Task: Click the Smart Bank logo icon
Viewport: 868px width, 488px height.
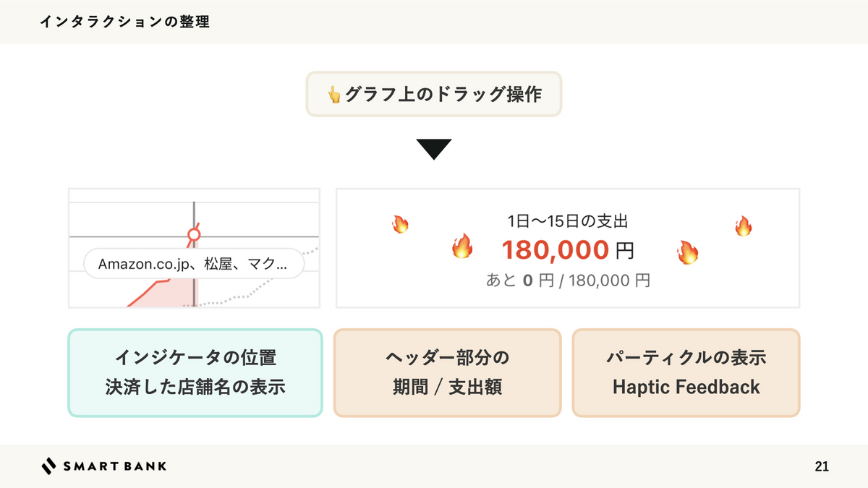Action: click(x=48, y=466)
